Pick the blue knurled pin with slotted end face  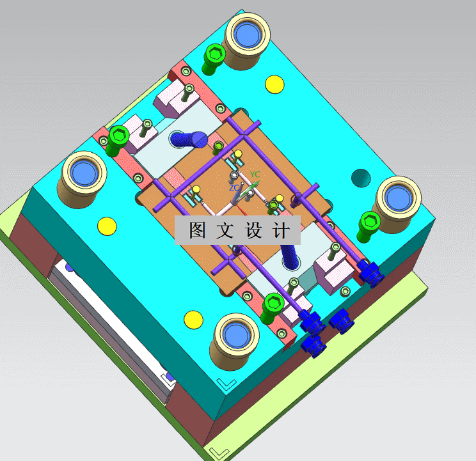[189, 139]
